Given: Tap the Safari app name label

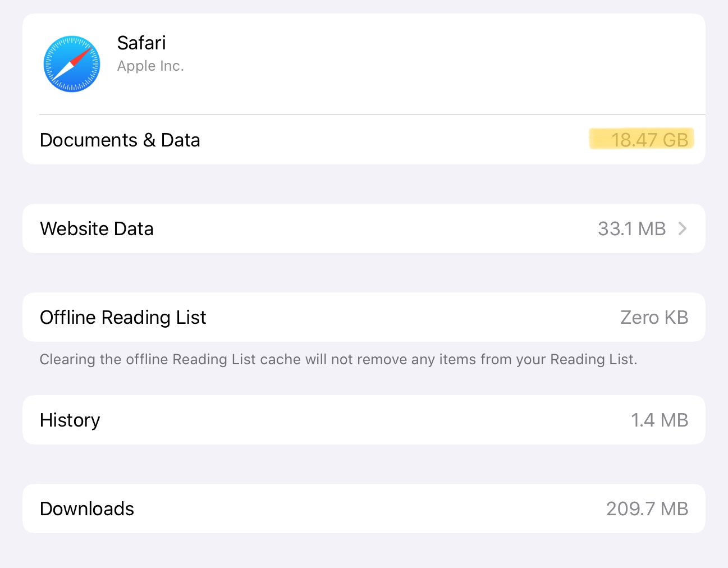Looking at the screenshot, I should [141, 43].
